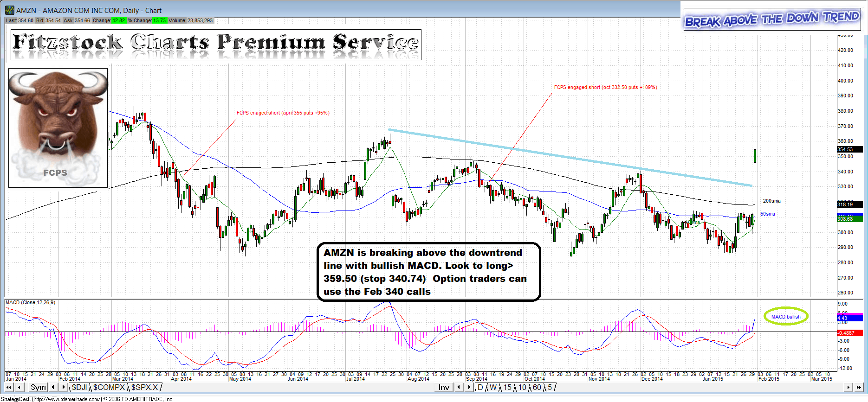868x402 pixels.
Task: Open the $SPX.X symbol tab
Action: tap(144, 387)
